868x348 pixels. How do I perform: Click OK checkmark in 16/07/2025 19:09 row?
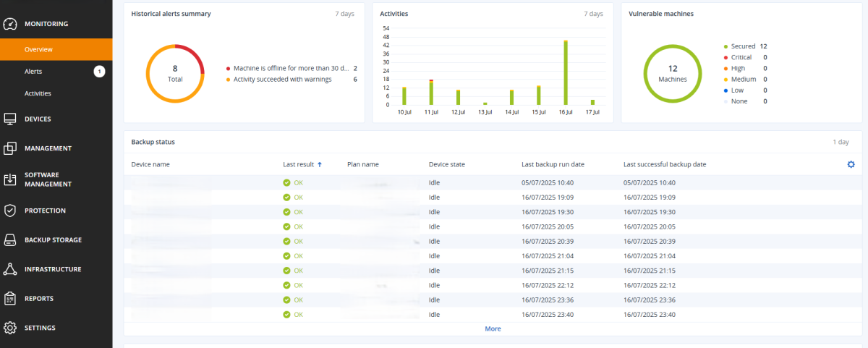[x=287, y=197]
